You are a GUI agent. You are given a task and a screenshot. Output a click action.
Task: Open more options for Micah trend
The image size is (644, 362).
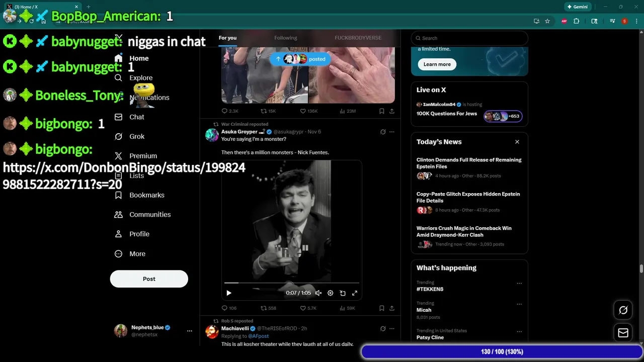pos(519,305)
